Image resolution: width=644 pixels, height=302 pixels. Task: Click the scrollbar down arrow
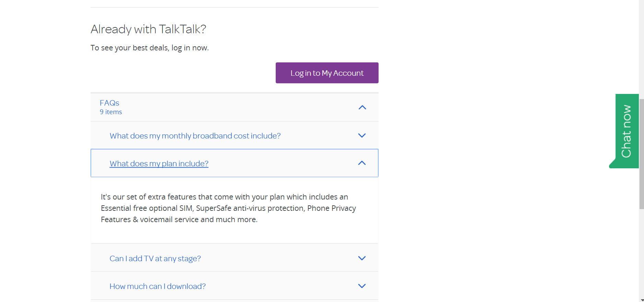click(x=641, y=300)
